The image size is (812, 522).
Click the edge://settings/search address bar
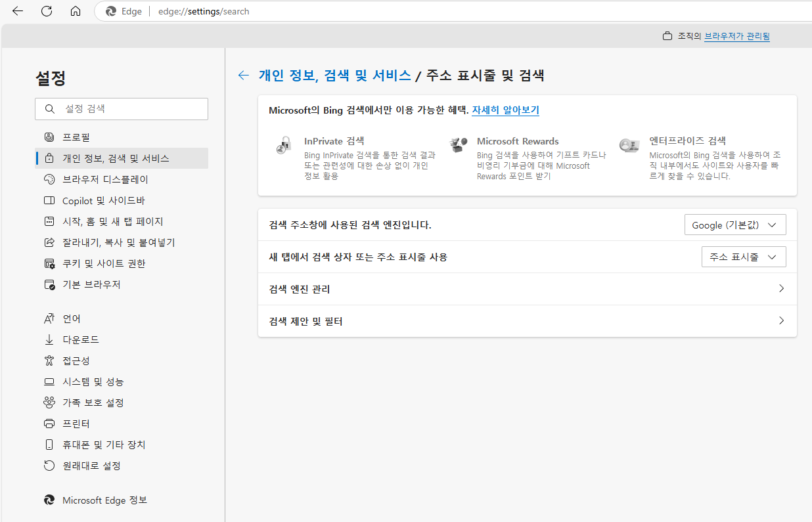coord(204,11)
